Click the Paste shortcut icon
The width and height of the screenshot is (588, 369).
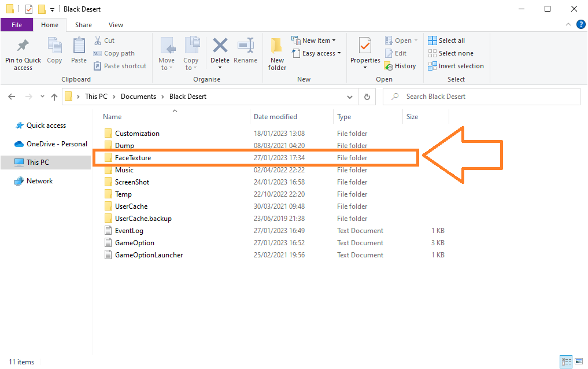point(98,66)
